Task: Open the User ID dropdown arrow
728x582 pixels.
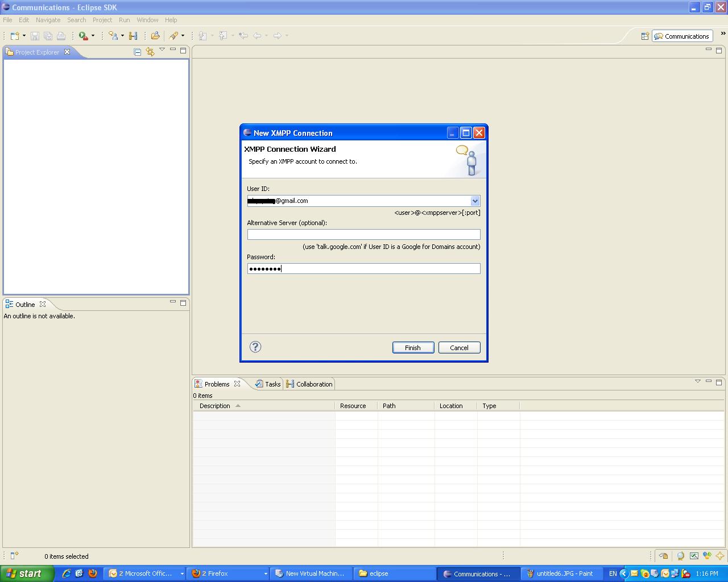Action: (475, 201)
